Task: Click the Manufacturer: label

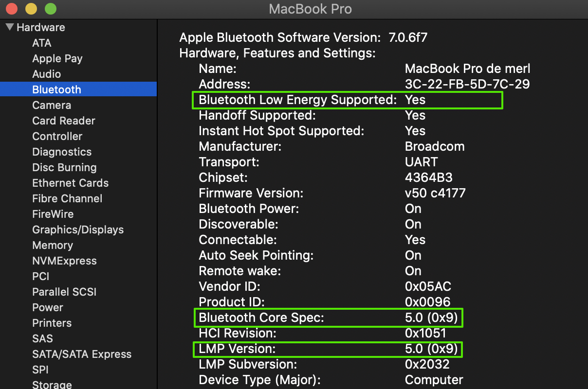Action: [240, 146]
